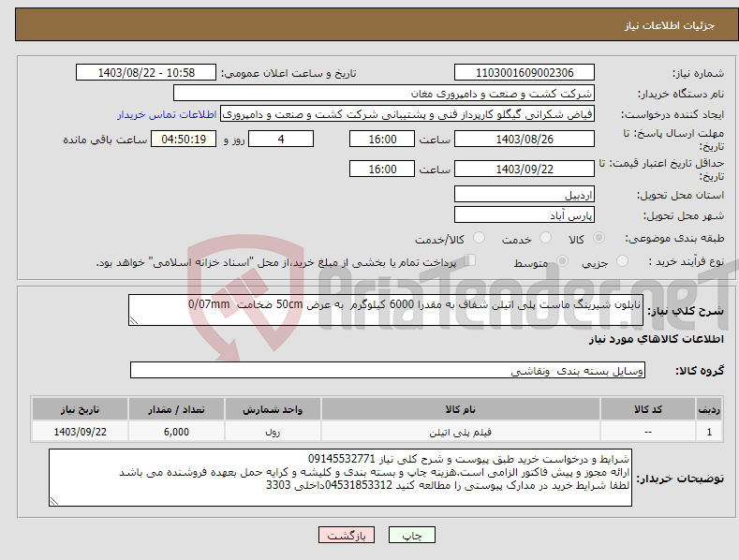Click the resize handle of buyer notes area
Viewport: 739px width, 560px height.
point(53,502)
